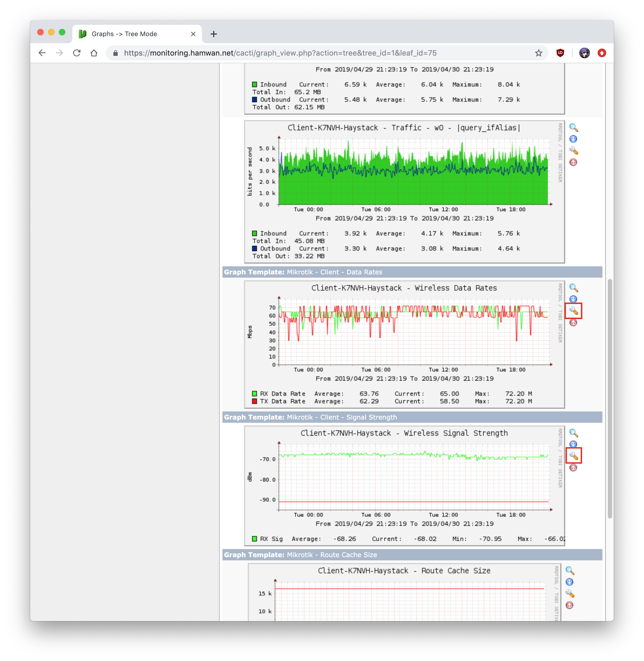Open wrench for Wireless Data Rates graph
Viewport: 644px width, 661px height.
tap(573, 311)
